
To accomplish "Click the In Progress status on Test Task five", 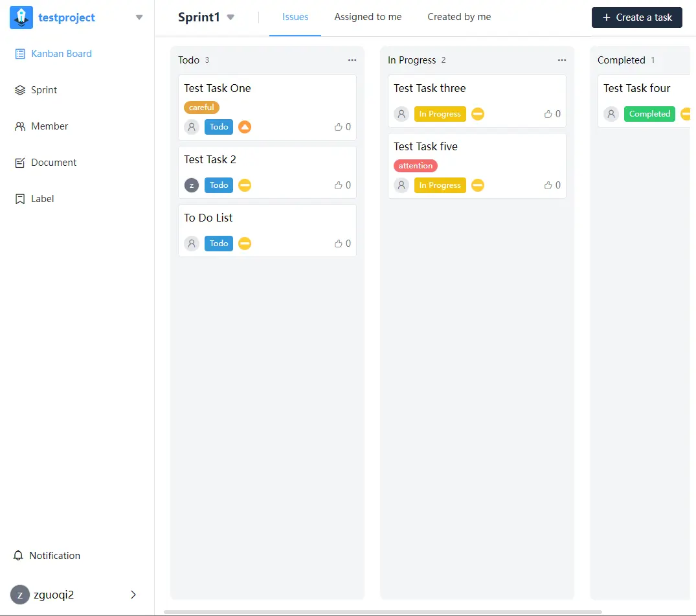I will point(440,185).
